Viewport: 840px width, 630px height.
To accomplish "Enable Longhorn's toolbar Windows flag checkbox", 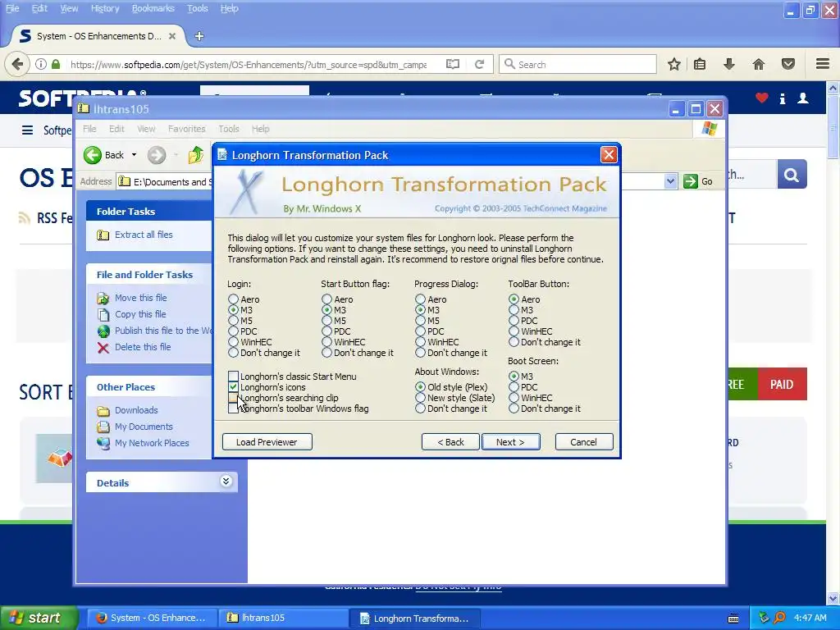I will pos(233,409).
